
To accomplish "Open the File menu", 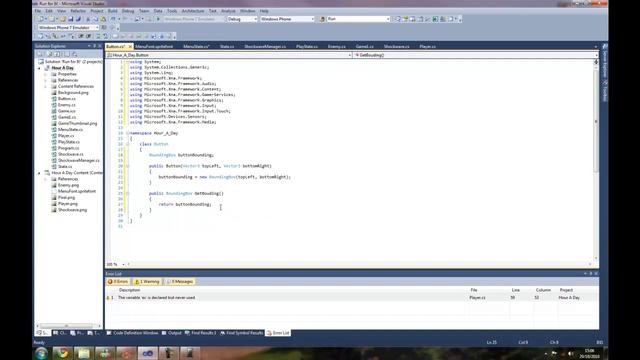I will (x=38, y=11).
